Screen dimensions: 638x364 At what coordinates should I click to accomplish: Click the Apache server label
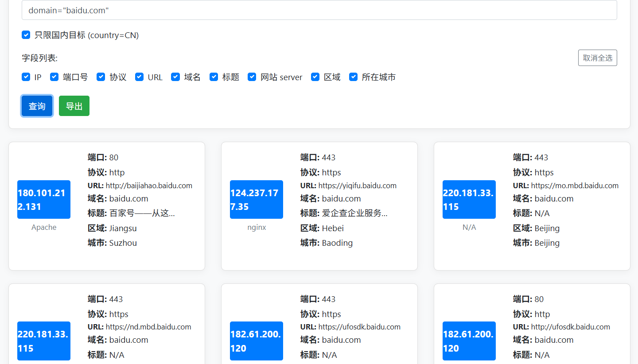(x=44, y=227)
